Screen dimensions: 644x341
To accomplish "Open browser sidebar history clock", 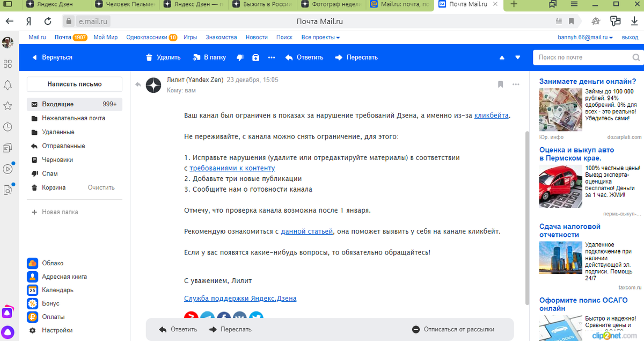I will 8,127.
